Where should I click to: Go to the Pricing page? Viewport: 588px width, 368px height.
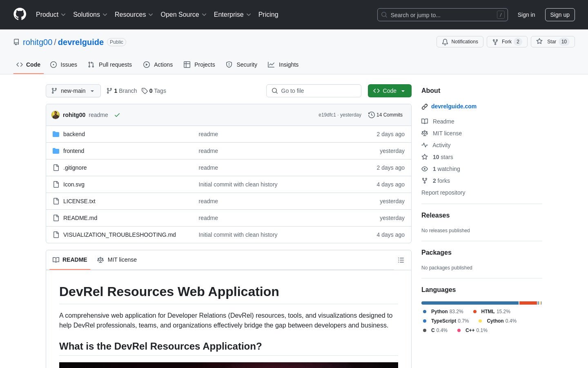(268, 15)
